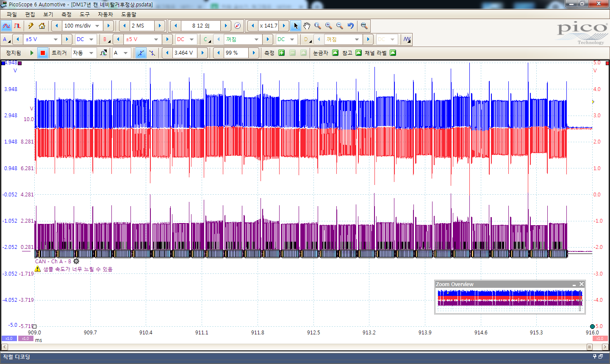Toggle the reference waveforms button

358,53
